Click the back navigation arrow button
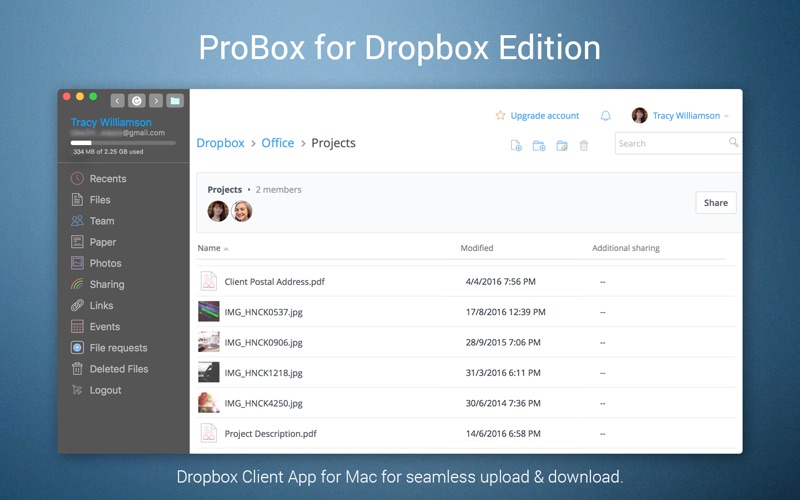The height and width of the screenshot is (500, 800). coord(117,101)
